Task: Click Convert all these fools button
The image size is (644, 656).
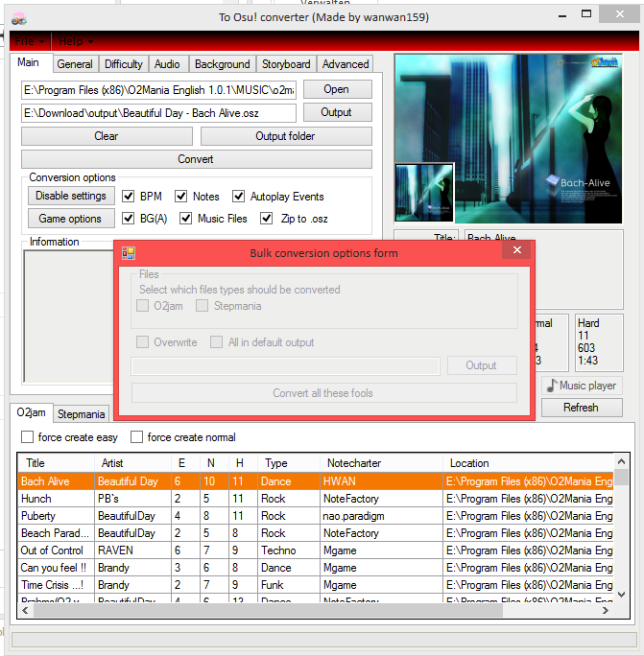Action: (324, 393)
